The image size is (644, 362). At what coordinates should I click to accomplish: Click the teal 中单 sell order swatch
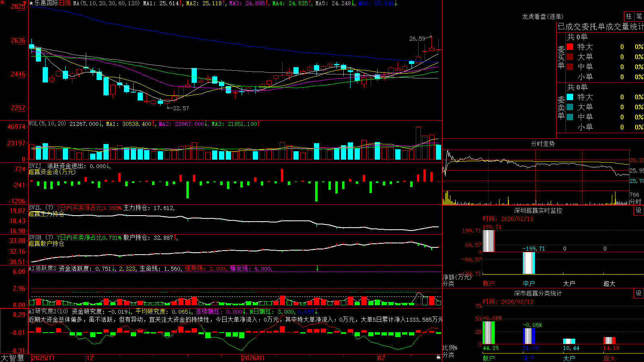(x=570, y=117)
